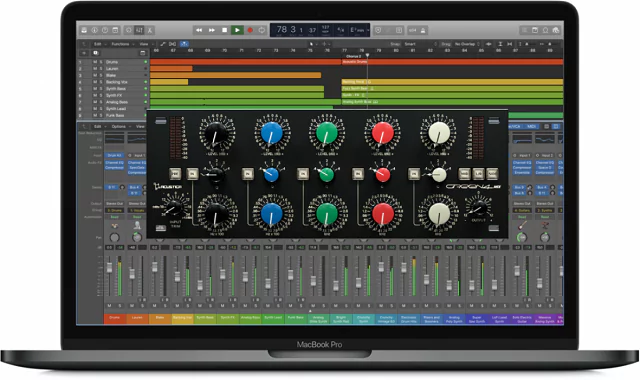
Task: Open the Drag No Overlap pop-up menu
Action: [x=467, y=44]
